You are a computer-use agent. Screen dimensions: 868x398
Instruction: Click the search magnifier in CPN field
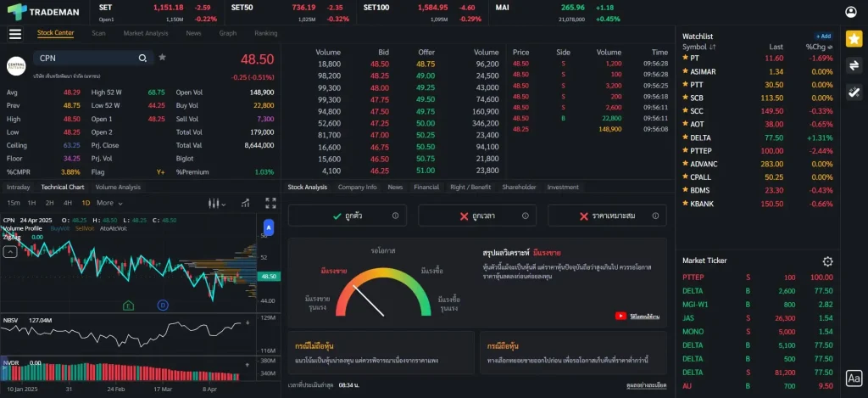pyautogui.click(x=142, y=59)
